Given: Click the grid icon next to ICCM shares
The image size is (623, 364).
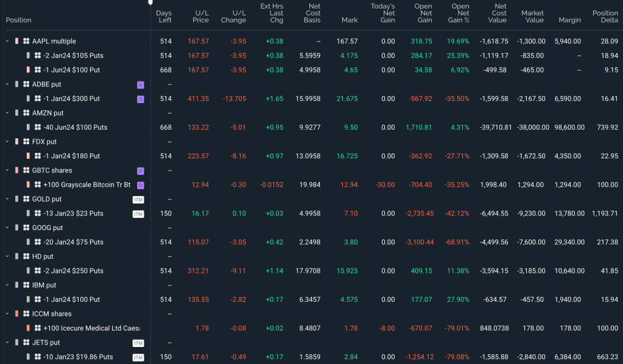Looking at the screenshot, I should click(x=26, y=314).
